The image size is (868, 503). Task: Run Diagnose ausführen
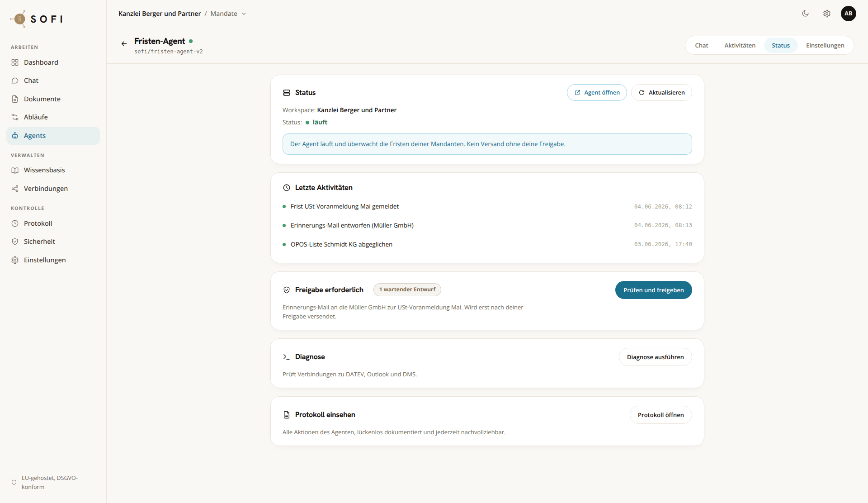coord(656,357)
